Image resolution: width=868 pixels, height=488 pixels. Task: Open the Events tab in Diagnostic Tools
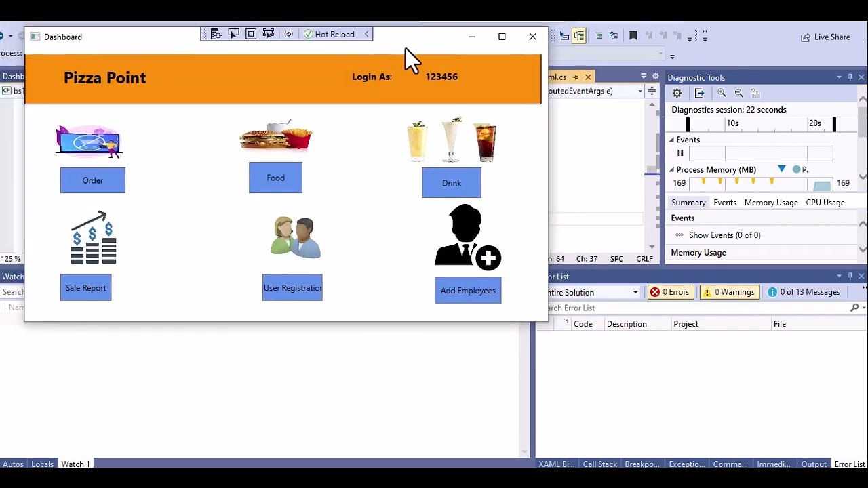[x=725, y=203]
